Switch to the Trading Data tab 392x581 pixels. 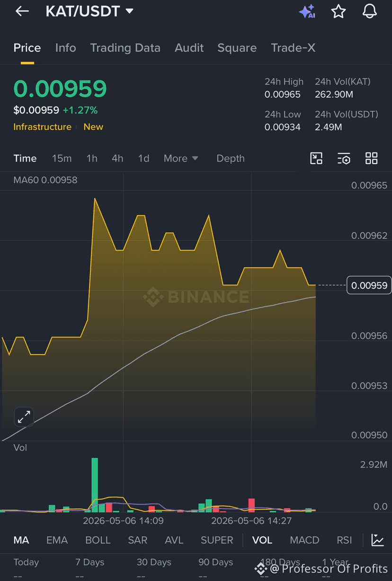(125, 48)
